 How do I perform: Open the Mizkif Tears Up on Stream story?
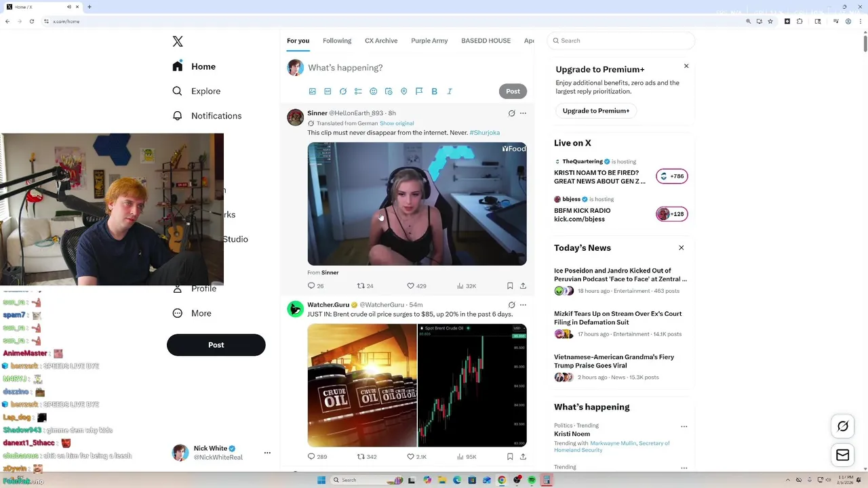[618, 318]
